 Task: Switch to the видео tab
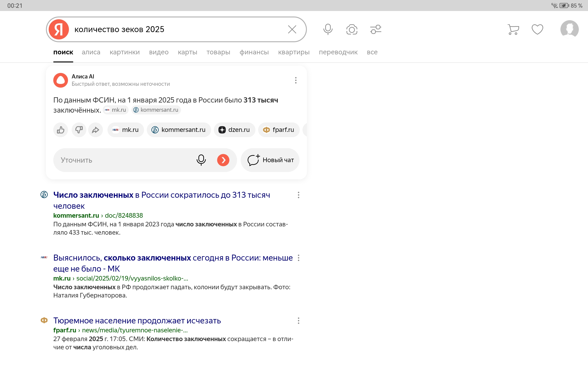pyautogui.click(x=159, y=52)
